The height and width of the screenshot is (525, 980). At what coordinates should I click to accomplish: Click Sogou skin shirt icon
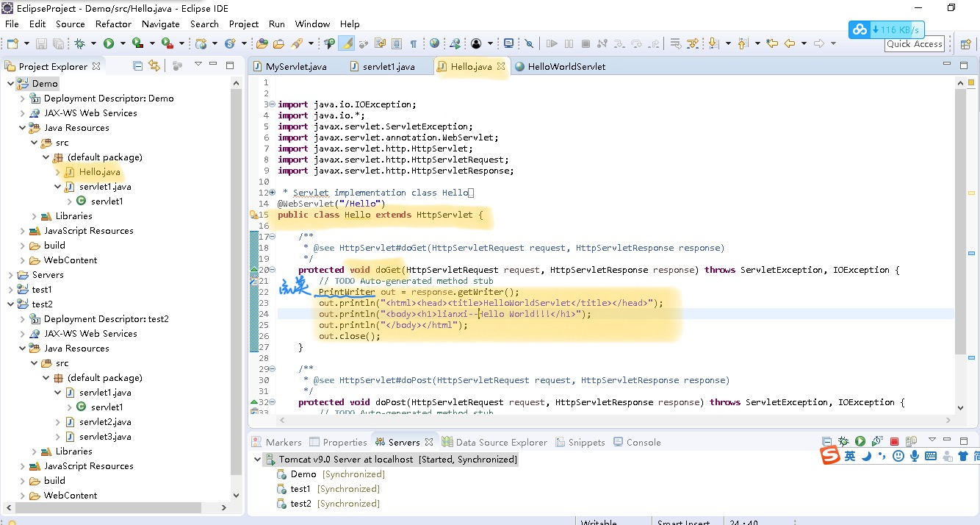[962, 456]
